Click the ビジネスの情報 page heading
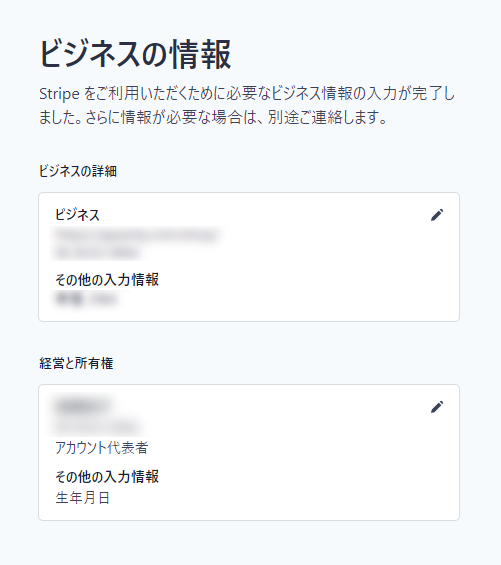 pyautogui.click(x=135, y=54)
